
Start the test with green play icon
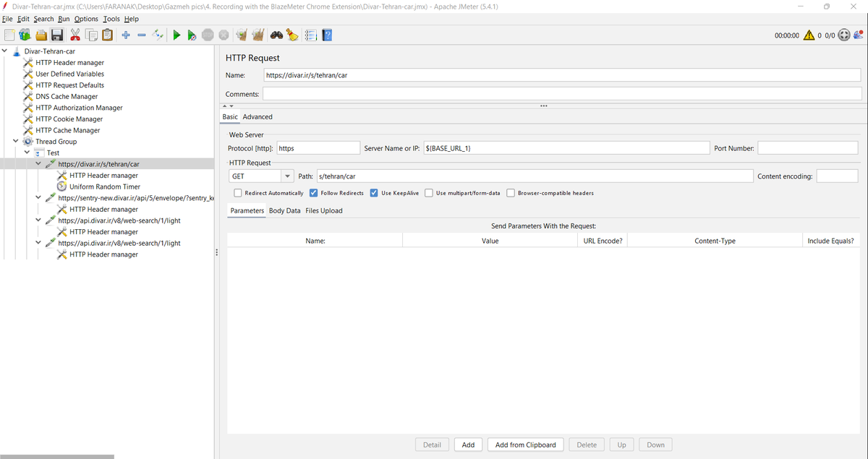click(176, 35)
